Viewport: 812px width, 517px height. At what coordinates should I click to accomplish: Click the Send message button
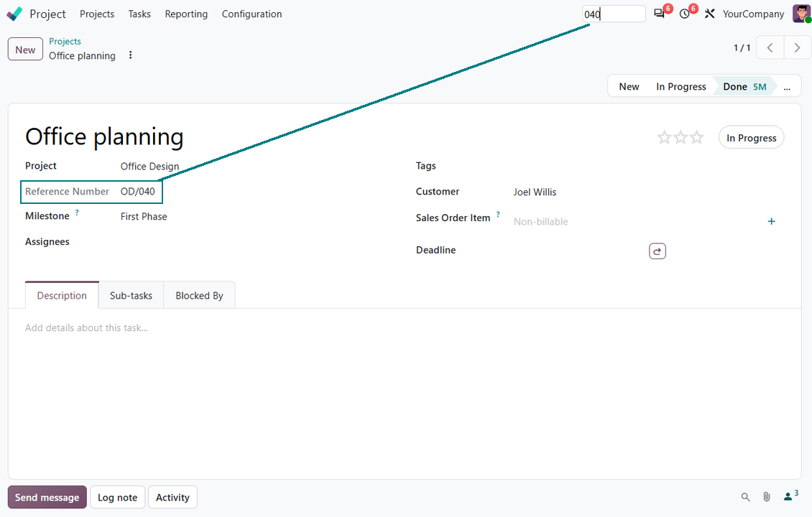tap(47, 498)
